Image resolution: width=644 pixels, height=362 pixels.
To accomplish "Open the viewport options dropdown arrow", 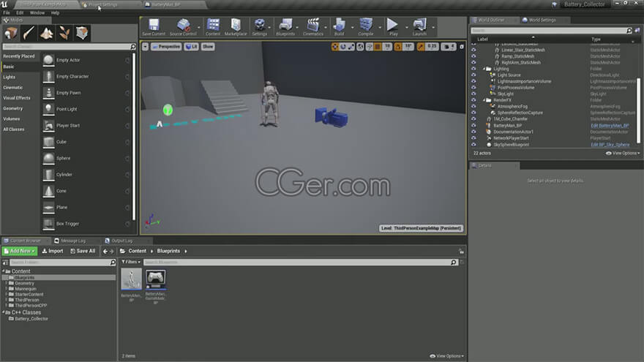I will click(x=145, y=47).
